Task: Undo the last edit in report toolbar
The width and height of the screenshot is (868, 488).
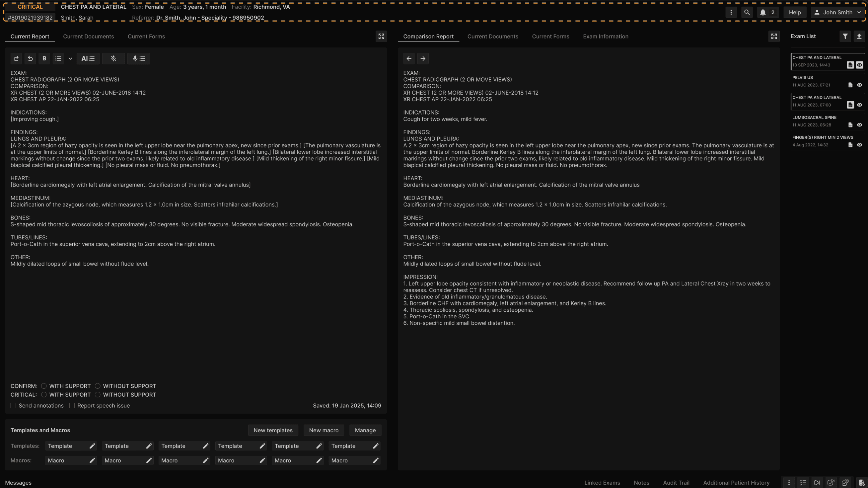Action: click(30, 59)
